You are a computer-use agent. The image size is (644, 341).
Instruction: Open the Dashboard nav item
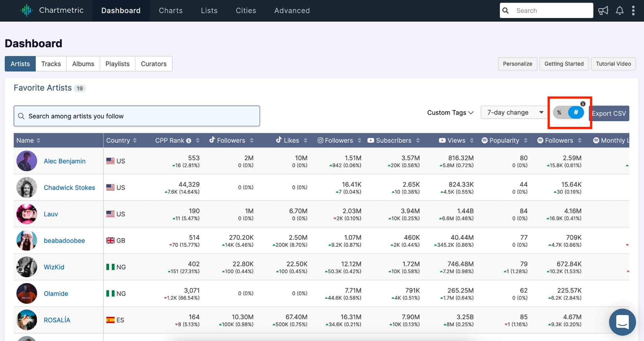pos(121,11)
